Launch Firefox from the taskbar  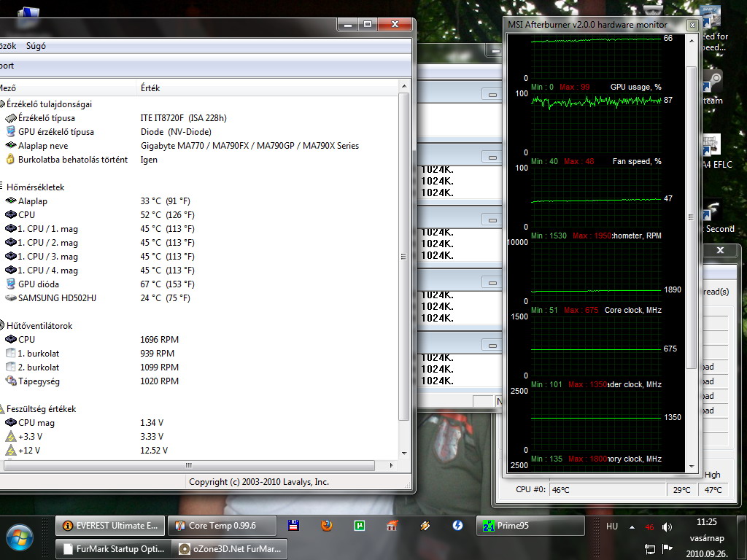point(326,525)
